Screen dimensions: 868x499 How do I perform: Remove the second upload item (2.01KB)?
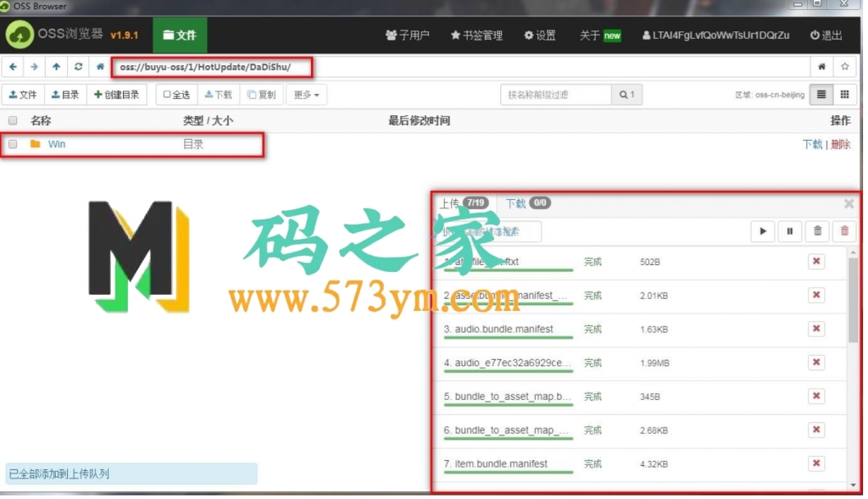pos(816,296)
